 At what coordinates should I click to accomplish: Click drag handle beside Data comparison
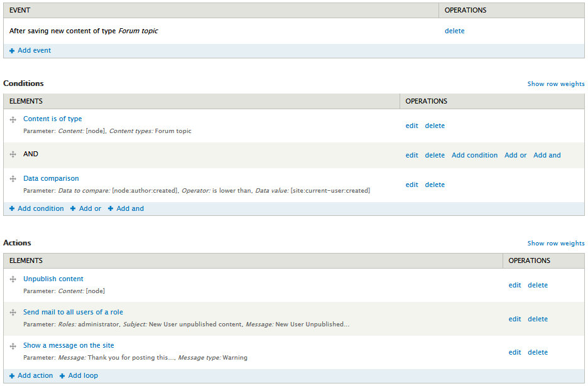[13, 179]
